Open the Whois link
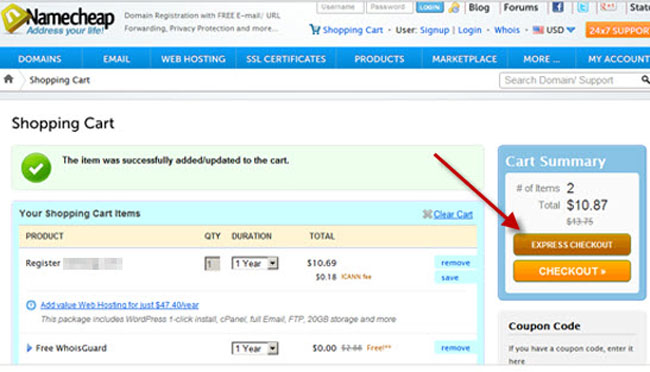The image size is (650, 372). click(x=507, y=30)
